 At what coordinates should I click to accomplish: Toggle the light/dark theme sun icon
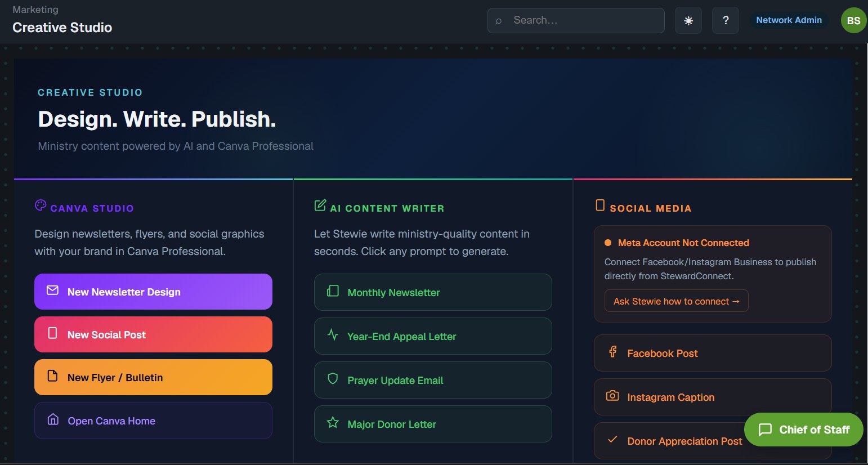(688, 21)
